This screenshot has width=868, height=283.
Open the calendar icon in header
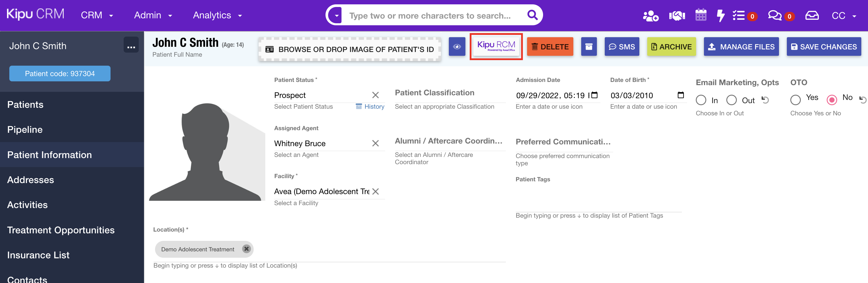click(x=700, y=15)
